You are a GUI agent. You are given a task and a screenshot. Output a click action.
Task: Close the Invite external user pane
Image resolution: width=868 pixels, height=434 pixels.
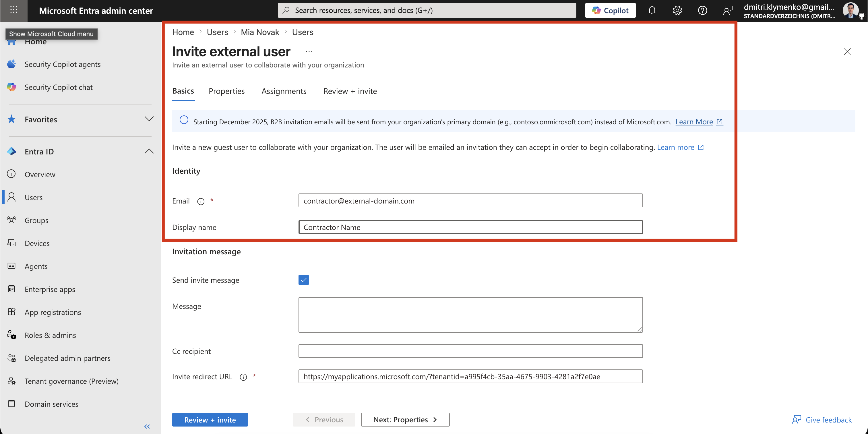coord(847,52)
